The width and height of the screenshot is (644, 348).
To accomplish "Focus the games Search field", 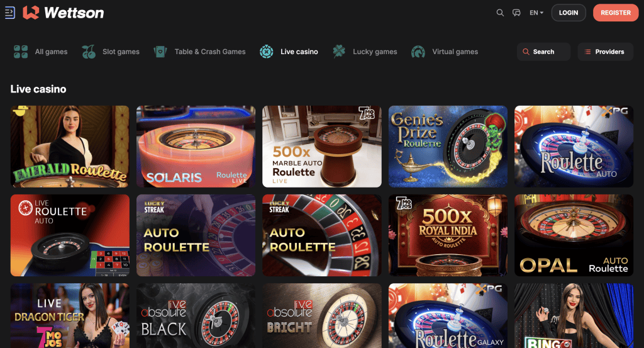I will [543, 52].
